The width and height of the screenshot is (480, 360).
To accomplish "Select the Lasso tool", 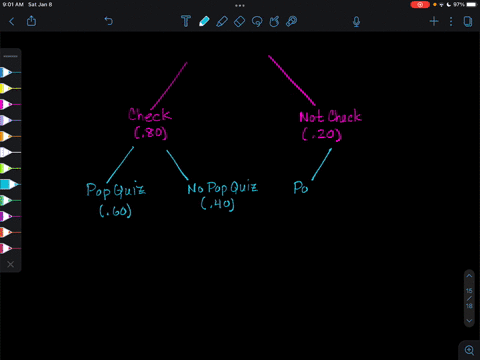I will tap(257, 22).
